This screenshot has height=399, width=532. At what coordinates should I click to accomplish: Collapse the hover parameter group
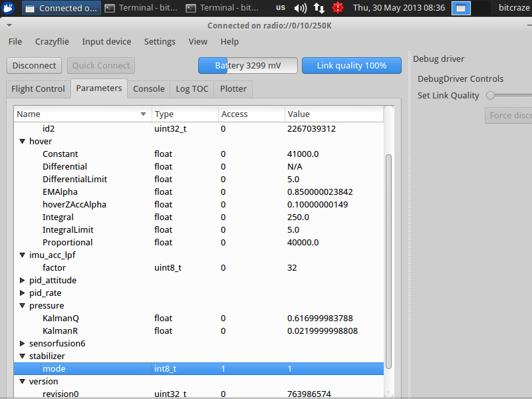(x=23, y=142)
